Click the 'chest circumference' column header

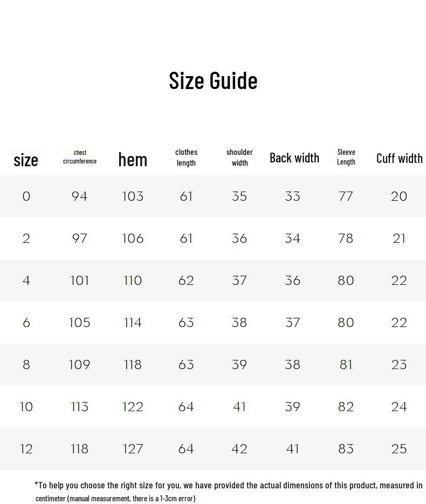80,157
